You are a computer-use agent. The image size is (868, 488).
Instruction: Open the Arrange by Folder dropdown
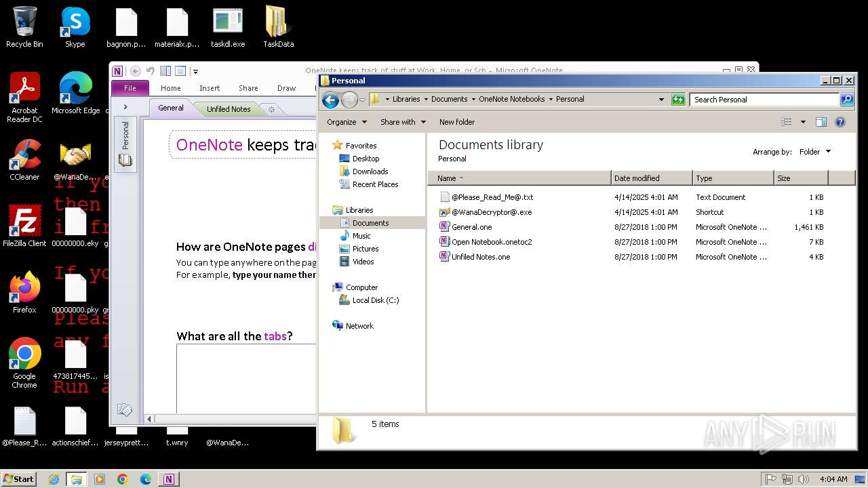click(814, 152)
